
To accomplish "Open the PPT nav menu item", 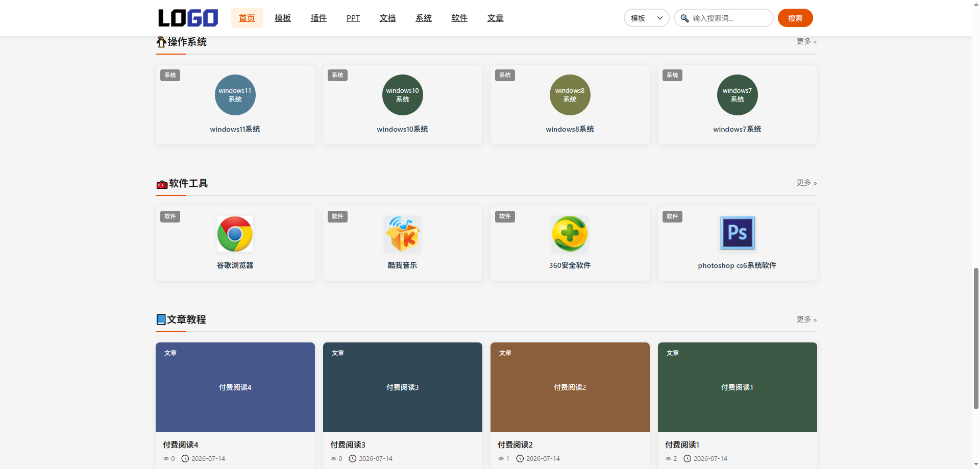I will click(x=353, y=18).
